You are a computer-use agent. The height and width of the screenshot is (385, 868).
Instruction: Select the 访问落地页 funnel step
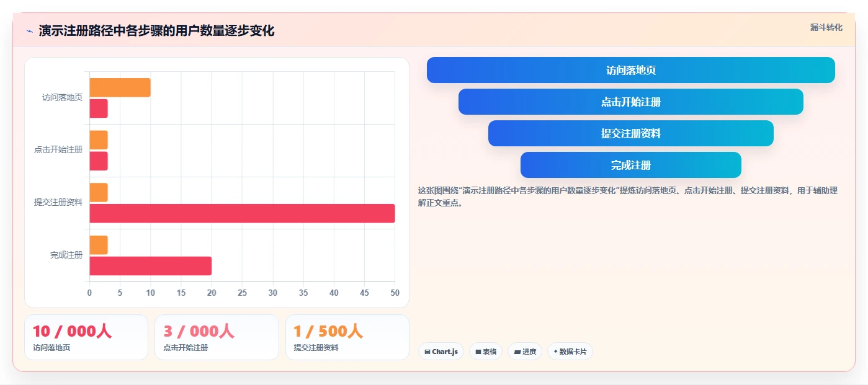(x=631, y=70)
